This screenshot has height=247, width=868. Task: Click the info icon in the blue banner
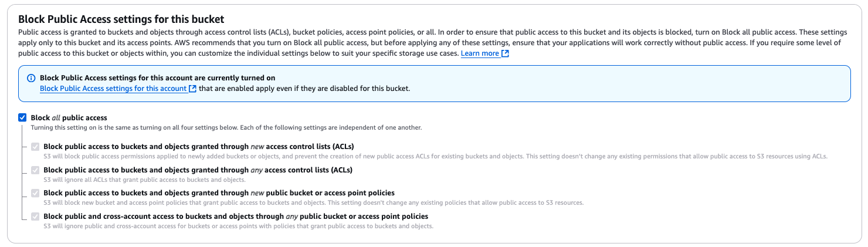pyautogui.click(x=31, y=78)
